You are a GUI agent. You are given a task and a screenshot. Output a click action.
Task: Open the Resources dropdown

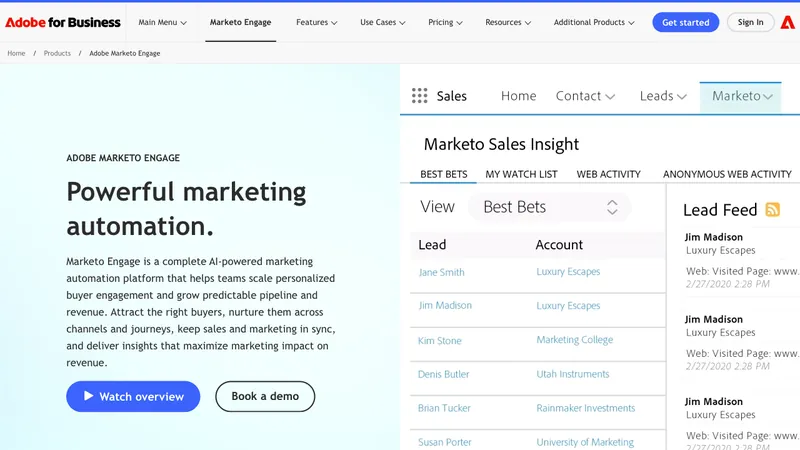[508, 22]
